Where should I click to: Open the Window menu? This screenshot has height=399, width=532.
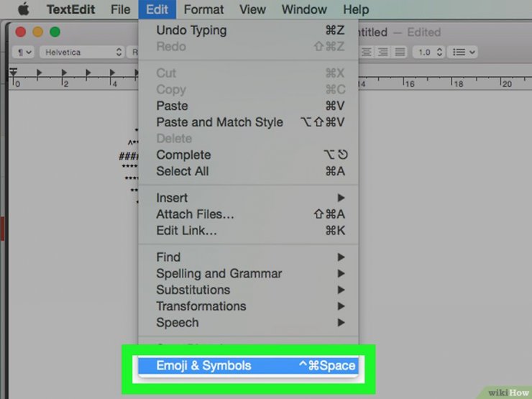point(304,9)
